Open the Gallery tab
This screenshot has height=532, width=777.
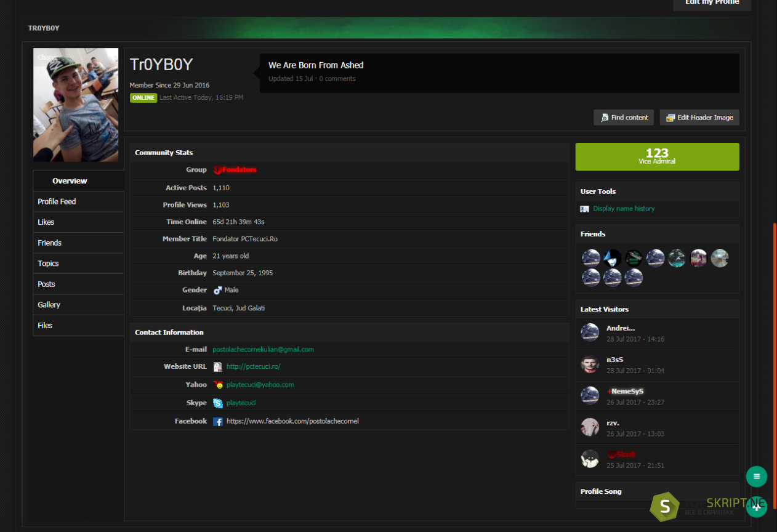click(78, 305)
